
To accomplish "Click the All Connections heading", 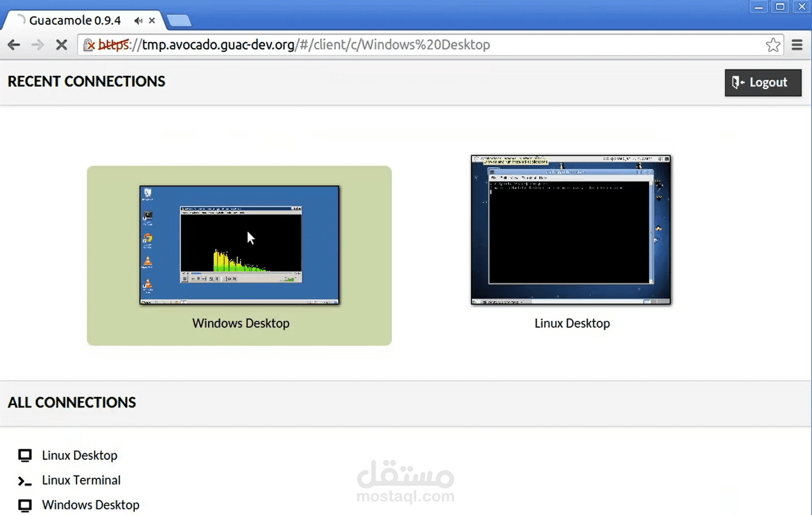I will tap(72, 402).
